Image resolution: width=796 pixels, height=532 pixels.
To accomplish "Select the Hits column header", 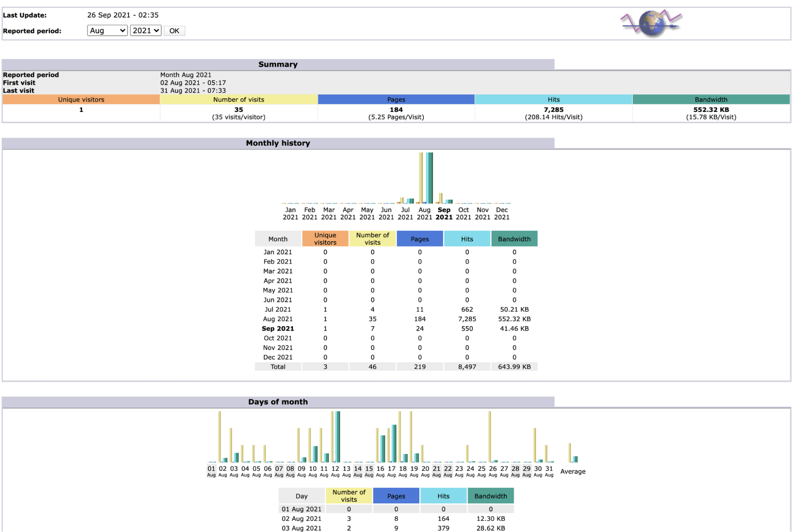I will pos(467,238).
